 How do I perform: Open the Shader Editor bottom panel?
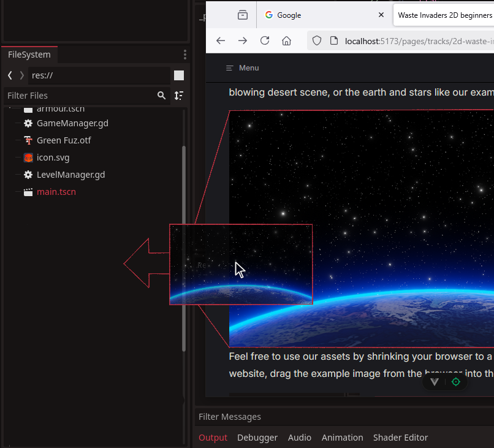[400, 438]
